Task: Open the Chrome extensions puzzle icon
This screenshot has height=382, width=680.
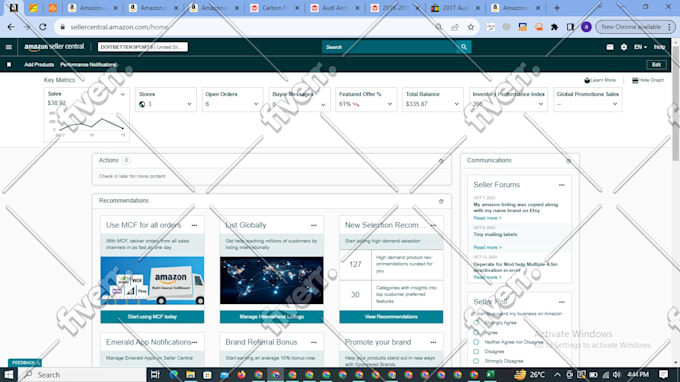Action: (x=554, y=27)
